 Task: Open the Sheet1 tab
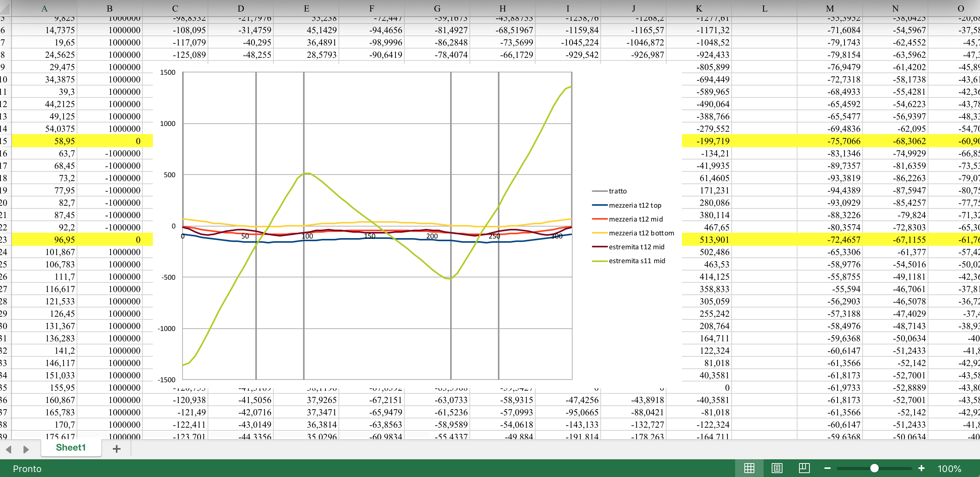pos(71,447)
